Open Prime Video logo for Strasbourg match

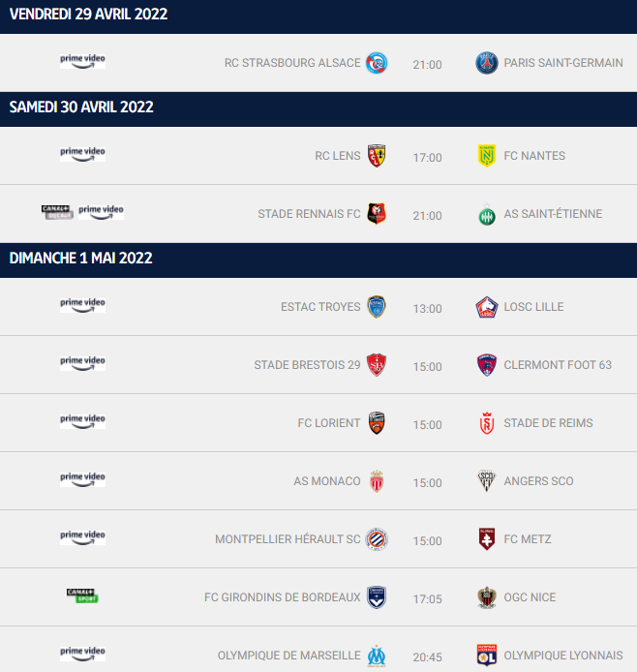82,61
